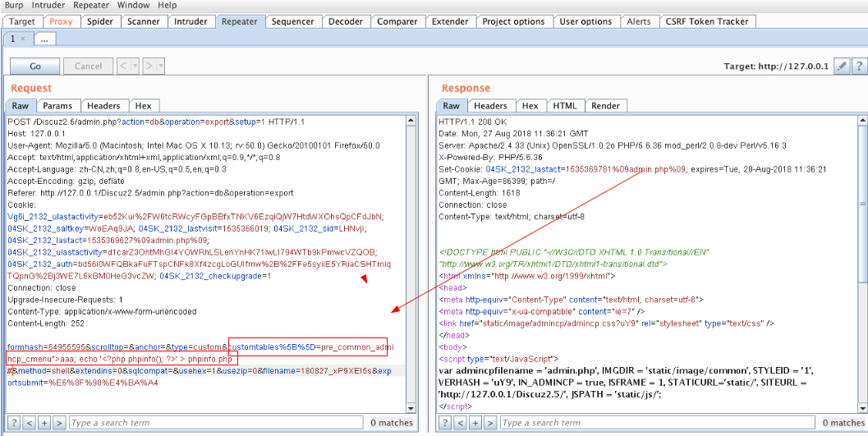
Task: Focus the request search term field
Action: (x=216, y=423)
